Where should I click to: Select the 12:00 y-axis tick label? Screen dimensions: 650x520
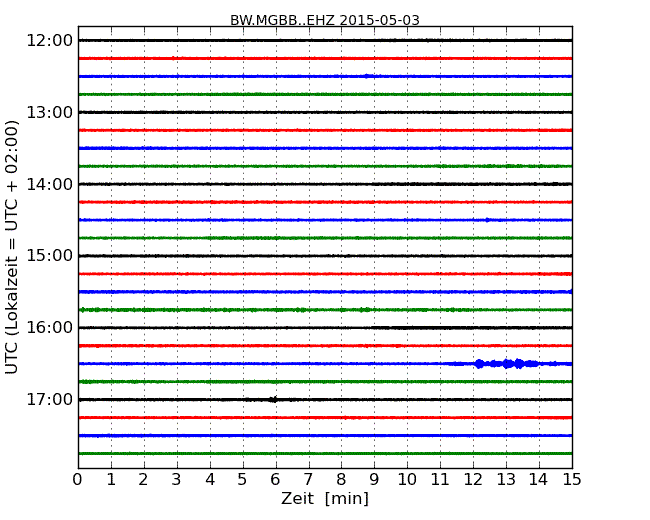49,41
